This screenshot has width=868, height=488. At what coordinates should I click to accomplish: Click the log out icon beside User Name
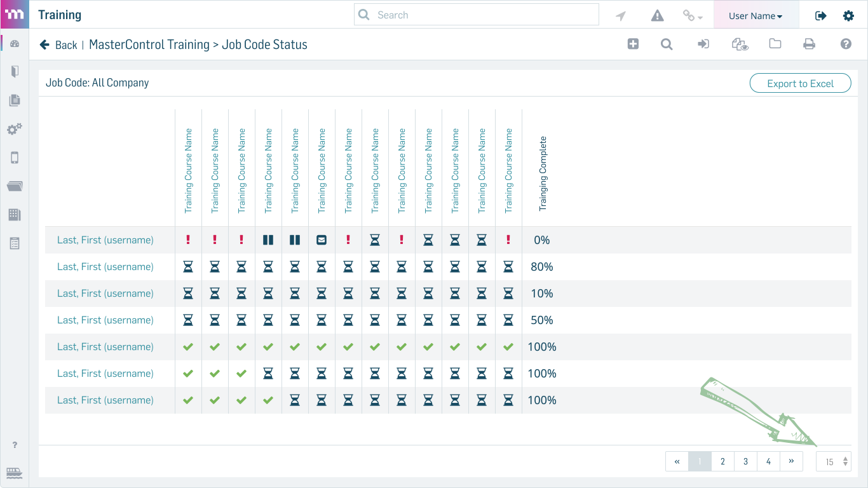(x=821, y=16)
